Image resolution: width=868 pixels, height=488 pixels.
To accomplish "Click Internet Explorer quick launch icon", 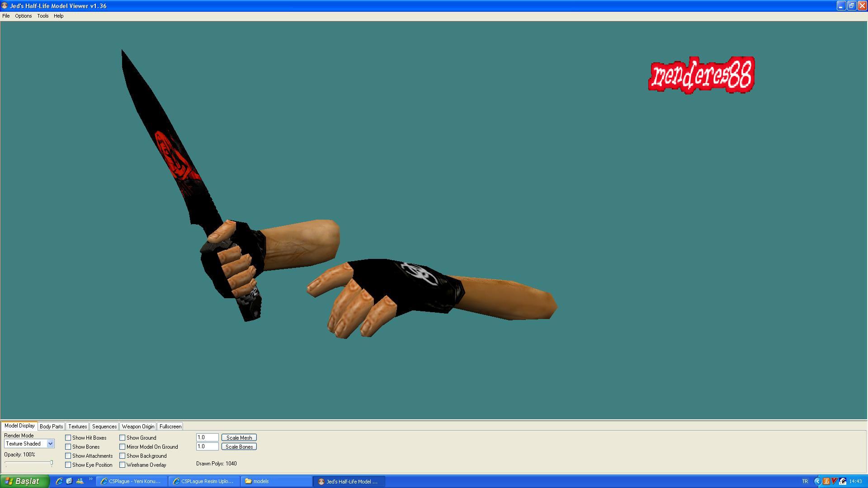I will (59, 481).
